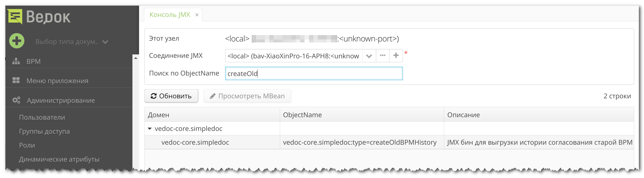Open the Пользователи menu item

(42, 117)
